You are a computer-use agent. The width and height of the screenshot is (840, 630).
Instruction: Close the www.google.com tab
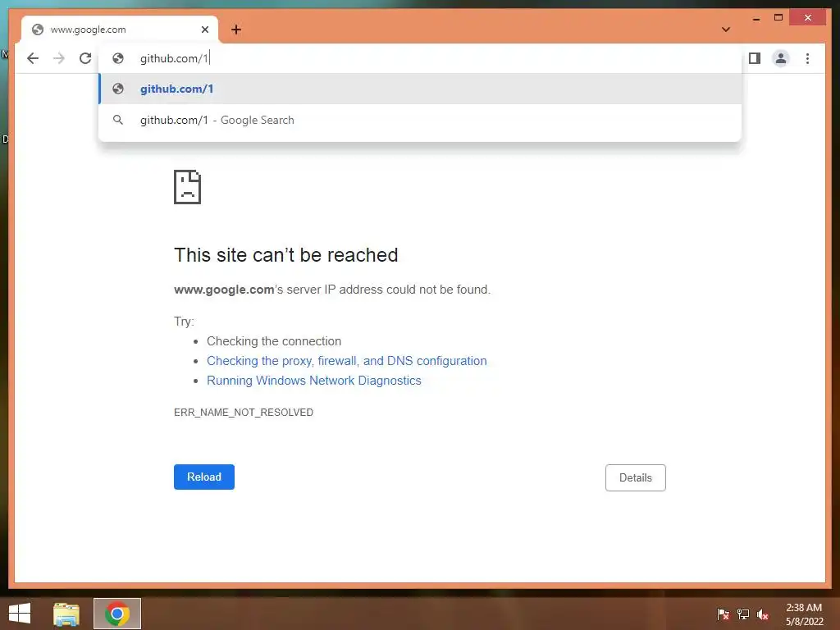click(x=204, y=30)
